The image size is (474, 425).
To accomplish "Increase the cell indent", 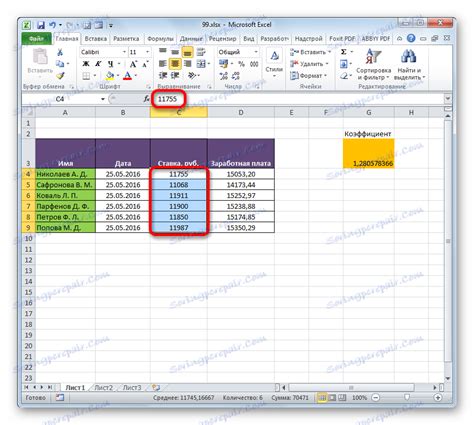I will (175, 76).
